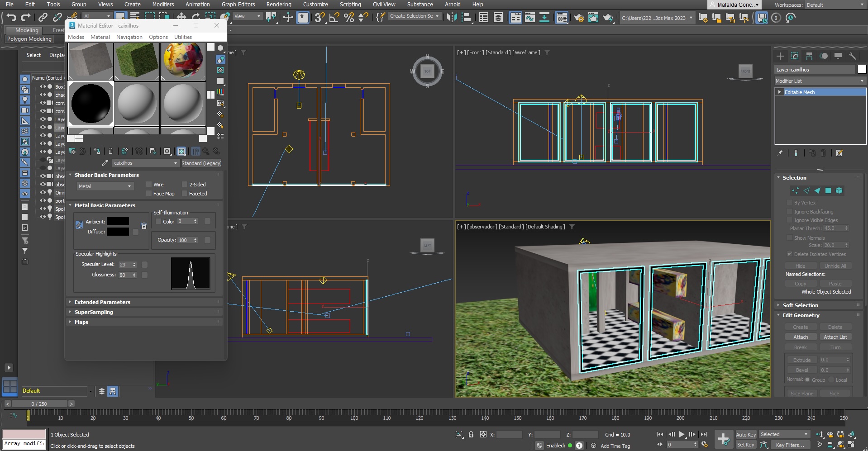Open the Utilities wrench tab

(x=853, y=56)
